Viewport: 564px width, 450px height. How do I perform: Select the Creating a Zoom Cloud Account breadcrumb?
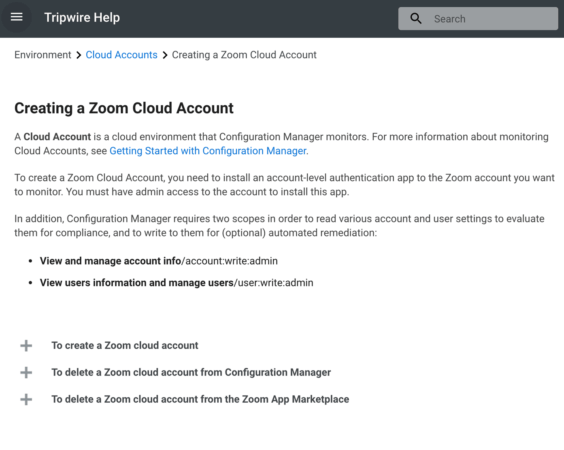[244, 55]
